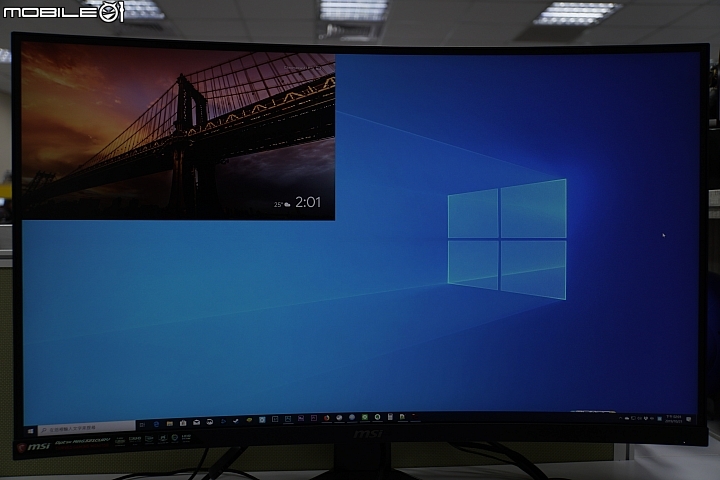This screenshot has height=480, width=720.
Task: Open the Mail app from the taskbar
Action: [197, 423]
